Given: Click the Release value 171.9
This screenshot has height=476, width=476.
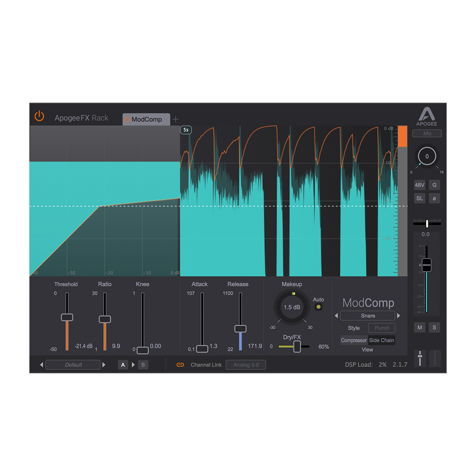Looking at the screenshot, I should [255, 346].
